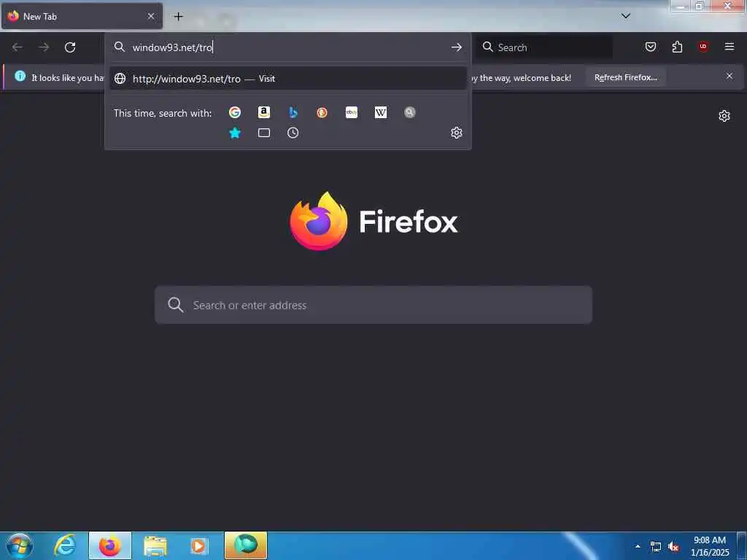Search bookmarks using the star icon

coord(234,133)
